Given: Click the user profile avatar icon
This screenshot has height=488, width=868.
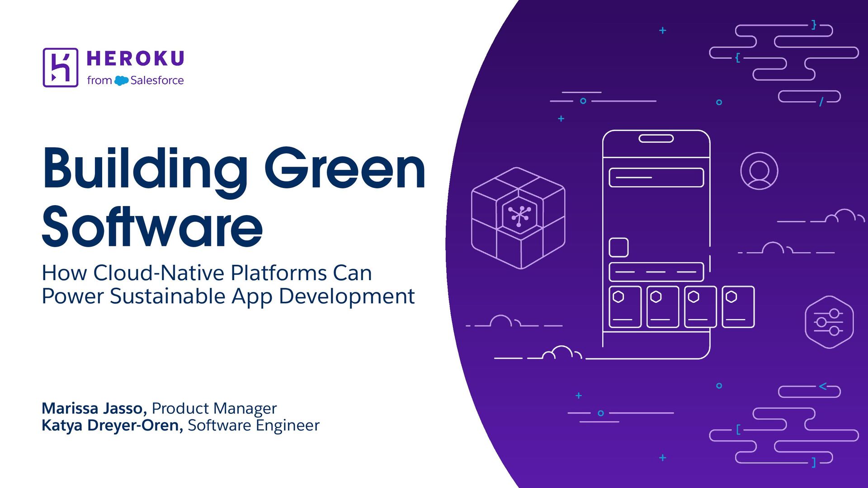Looking at the screenshot, I should click(x=759, y=171).
